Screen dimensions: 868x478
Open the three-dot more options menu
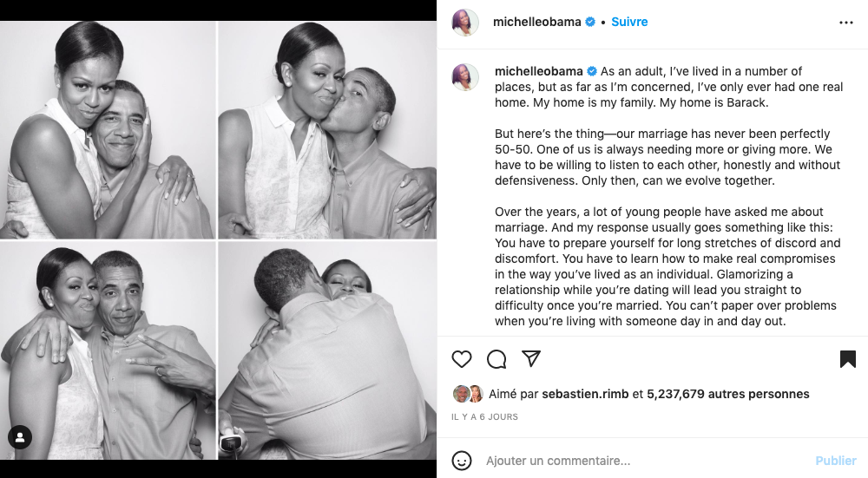click(846, 23)
